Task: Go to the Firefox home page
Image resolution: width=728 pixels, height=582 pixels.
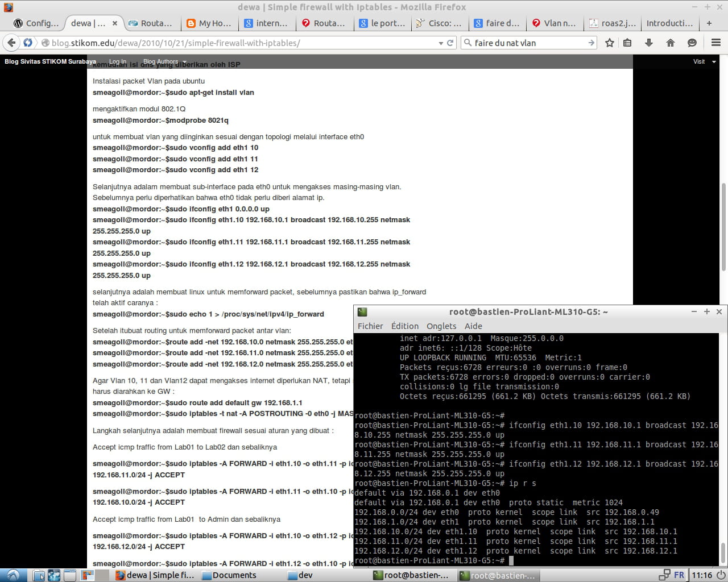Action: click(671, 43)
